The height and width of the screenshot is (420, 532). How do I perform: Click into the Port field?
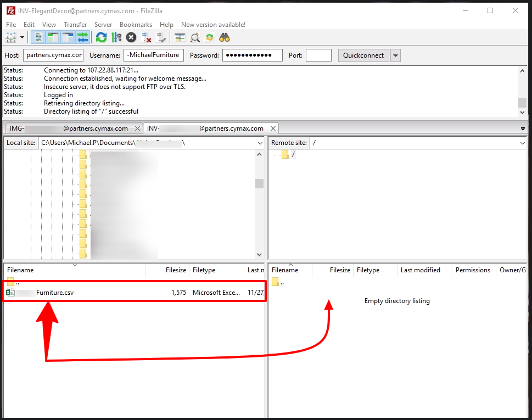318,55
